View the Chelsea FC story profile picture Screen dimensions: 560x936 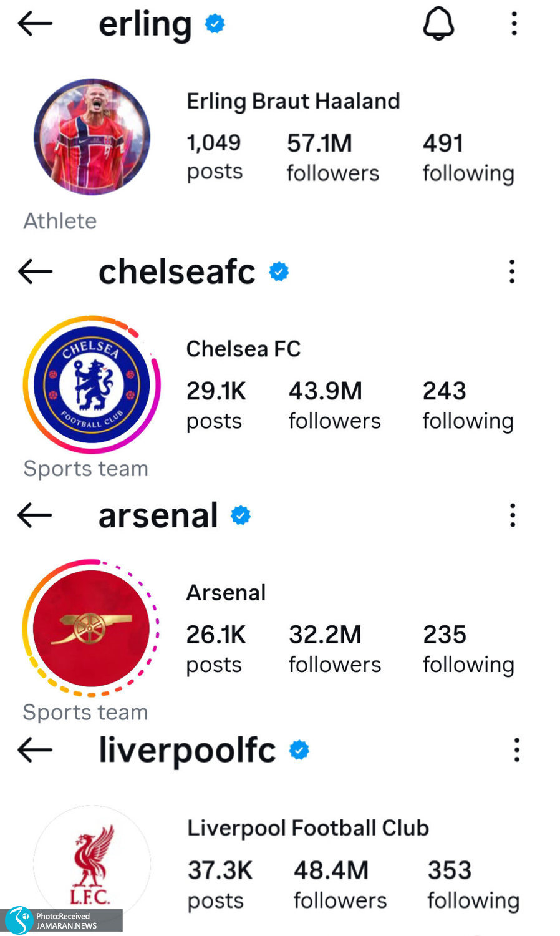tap(92, 384)
